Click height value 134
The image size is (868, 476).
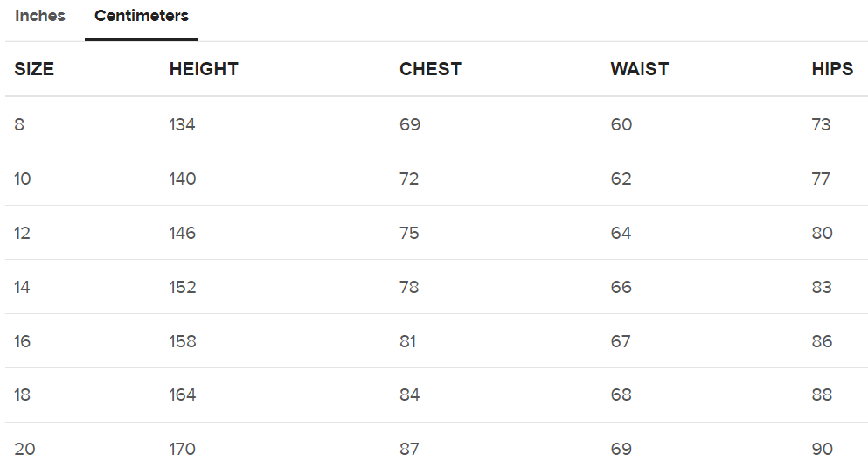pos(182,125)
